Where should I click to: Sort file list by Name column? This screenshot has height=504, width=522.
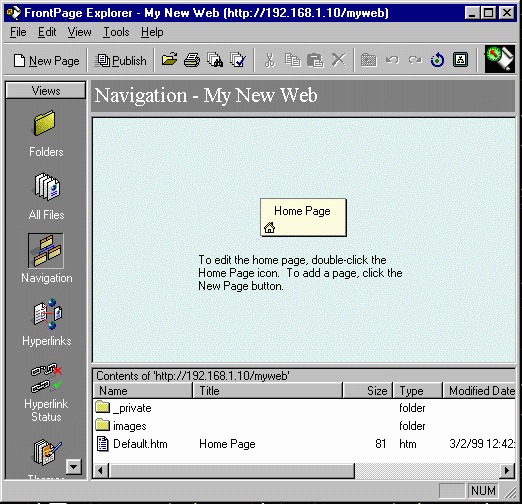143,391
